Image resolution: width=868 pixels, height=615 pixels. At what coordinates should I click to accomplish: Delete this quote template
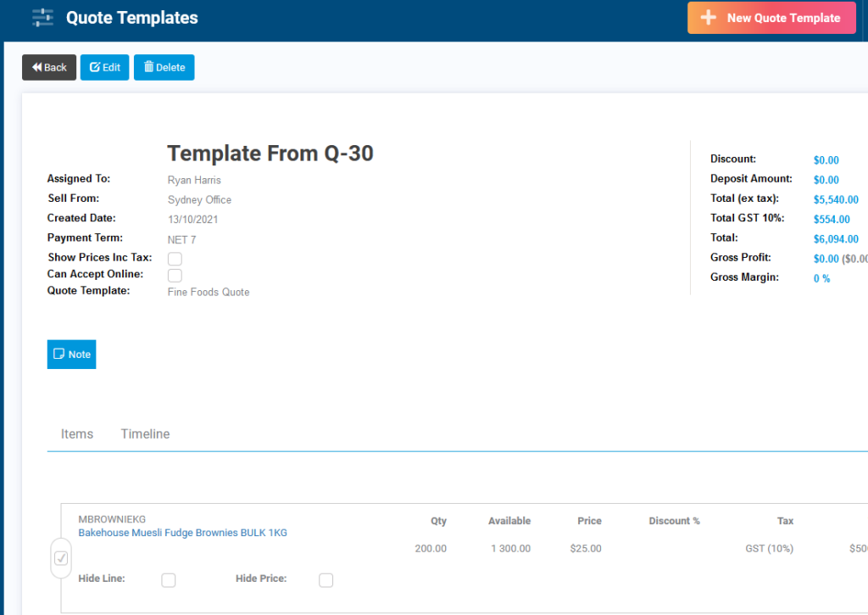pyautogui.click(x=163, y=67)
